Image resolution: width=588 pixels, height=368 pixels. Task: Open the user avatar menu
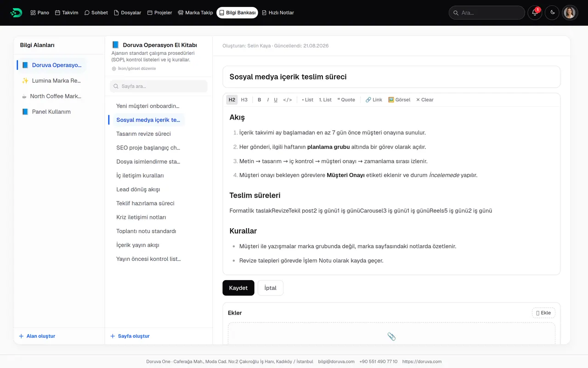570,13
